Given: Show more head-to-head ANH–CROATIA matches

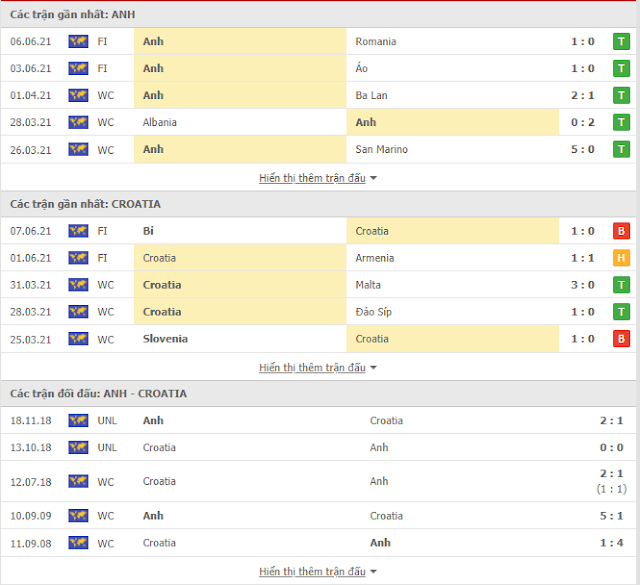Looking at the screenshot, I should click(x=318, y=572).
